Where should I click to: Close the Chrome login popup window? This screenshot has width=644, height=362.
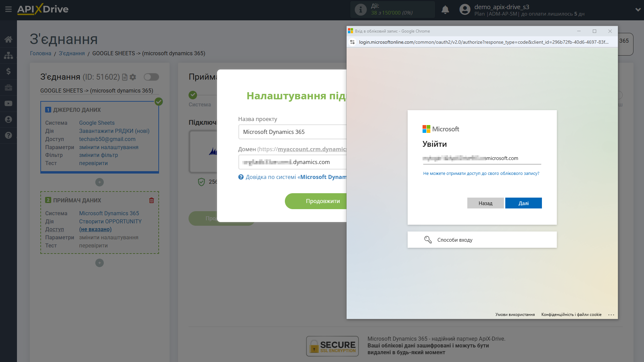point(610,31)
